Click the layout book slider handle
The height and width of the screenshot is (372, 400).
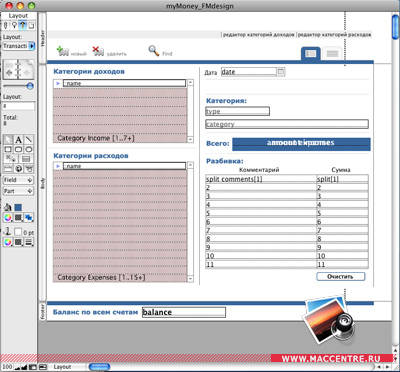click(30, 86)
